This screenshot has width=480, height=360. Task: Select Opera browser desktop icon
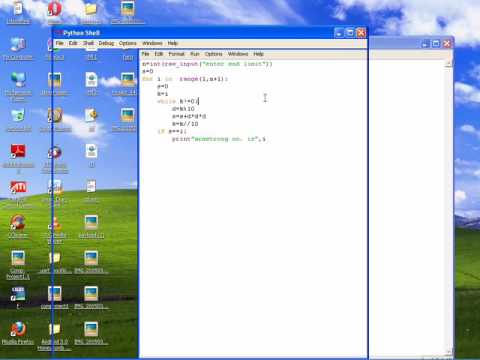click(54, 12)
